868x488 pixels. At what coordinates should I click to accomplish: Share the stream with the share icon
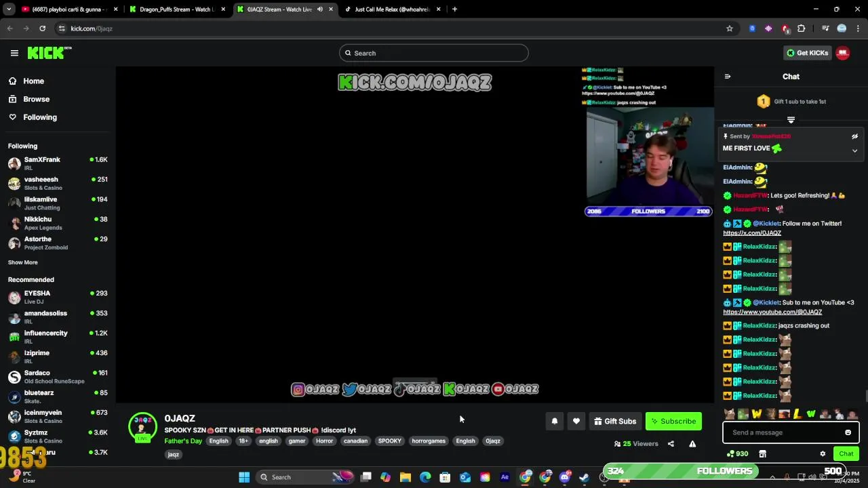point(671,444)
